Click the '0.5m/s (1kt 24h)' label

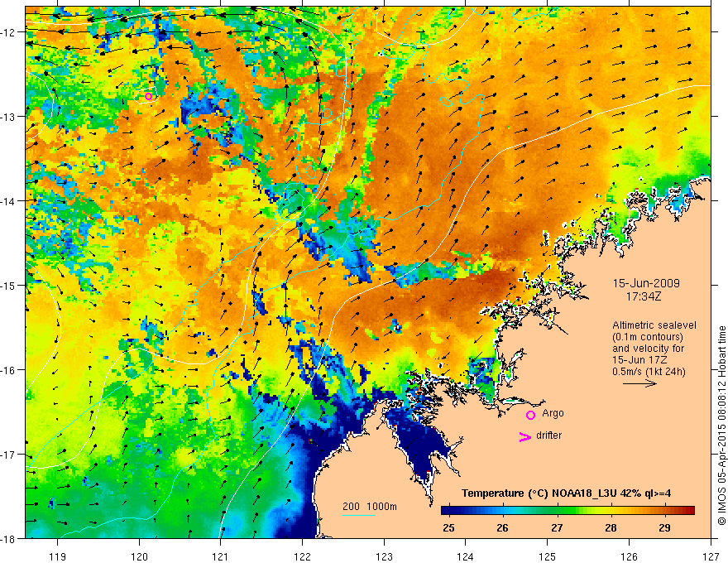pos(649,372)
